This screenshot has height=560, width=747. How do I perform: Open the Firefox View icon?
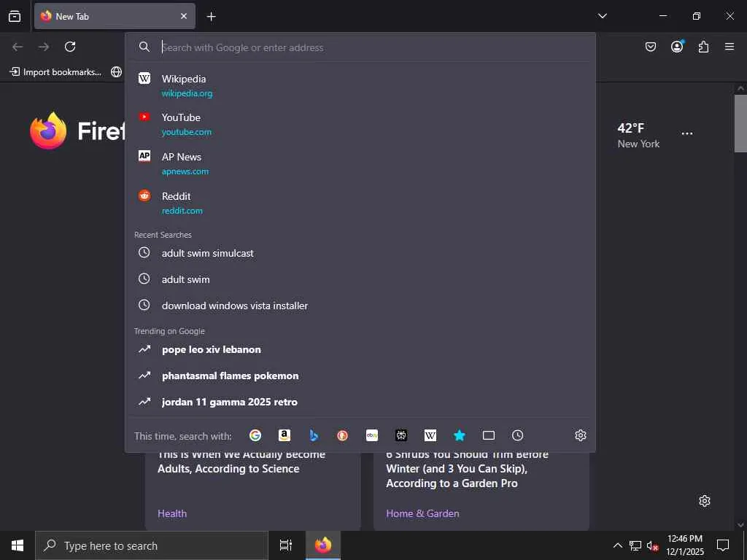[15, 16]
